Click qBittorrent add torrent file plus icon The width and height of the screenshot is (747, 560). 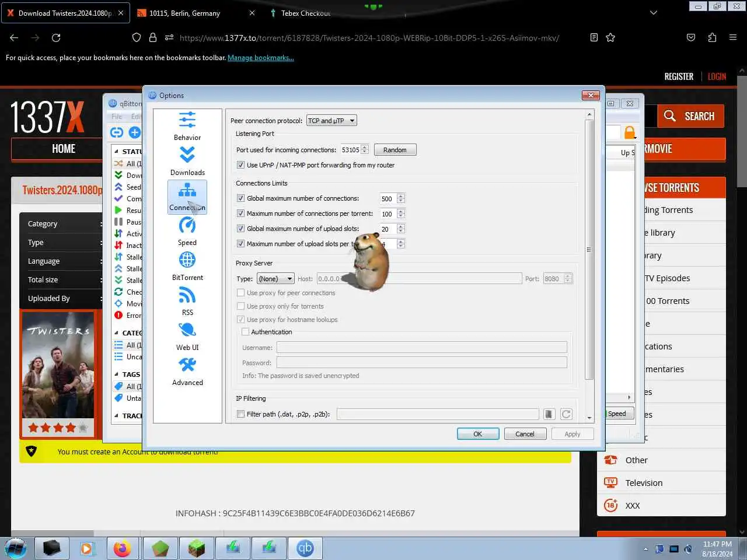(x=135, y=132)
